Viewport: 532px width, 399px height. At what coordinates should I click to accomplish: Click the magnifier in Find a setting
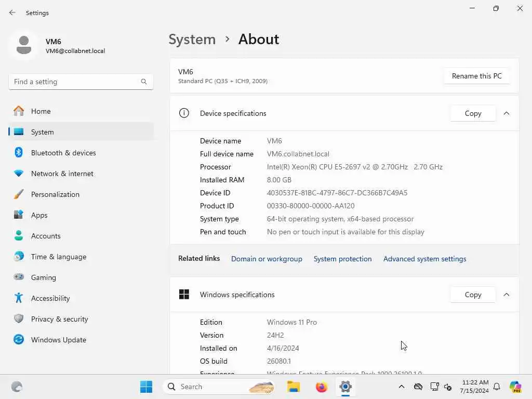(x=144, y=82)
